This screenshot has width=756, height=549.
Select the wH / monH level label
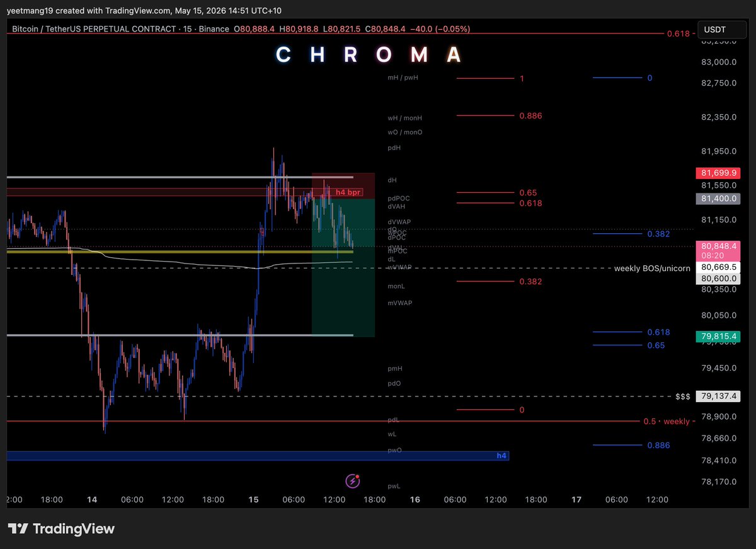pyautogui.click(x=405, y=118)
